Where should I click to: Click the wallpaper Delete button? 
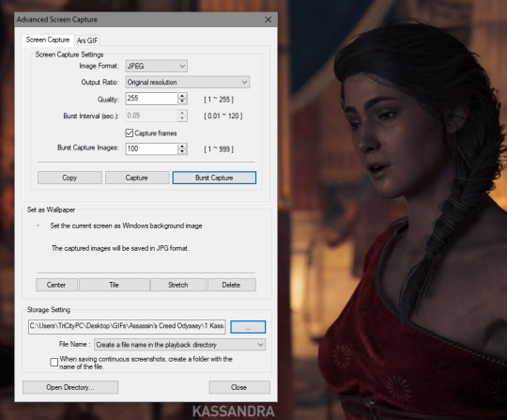pos(231,285)
